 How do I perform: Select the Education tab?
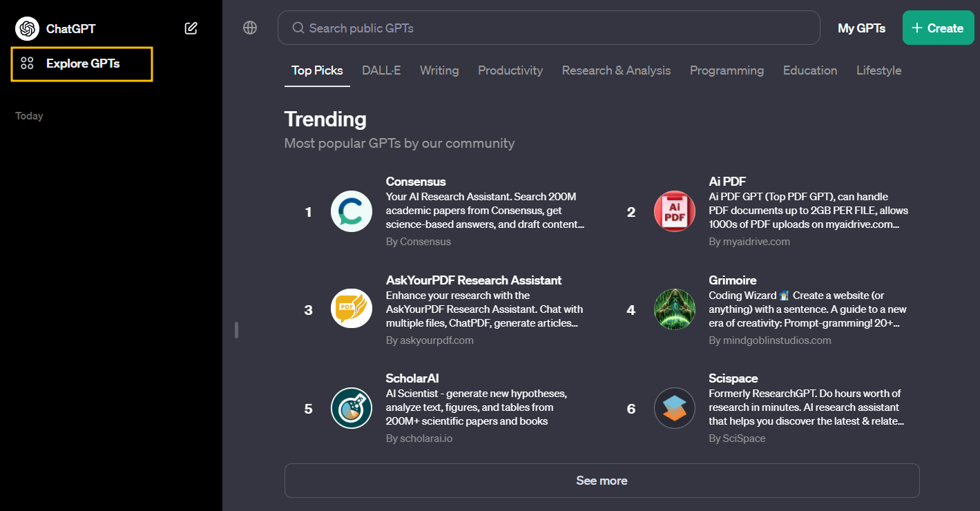pyautogui.click(x=810, y=70)
